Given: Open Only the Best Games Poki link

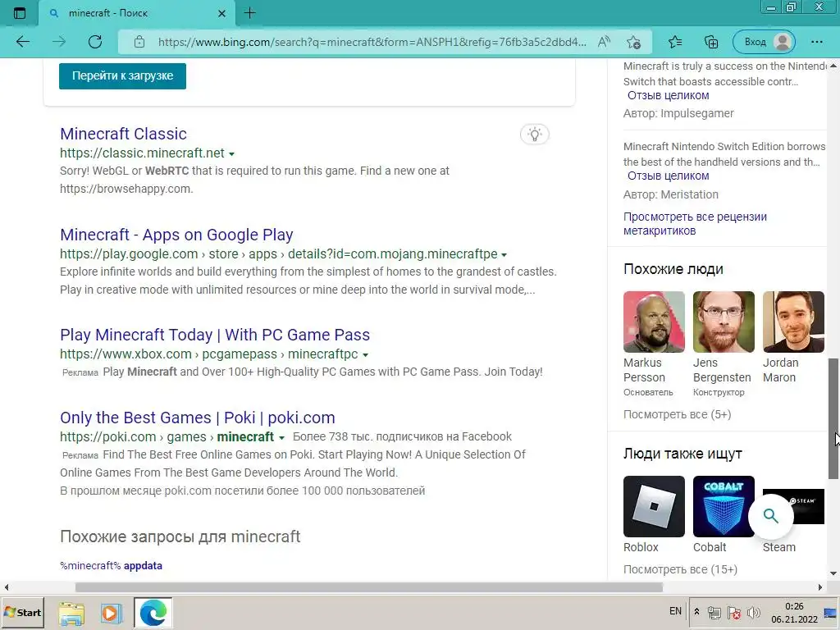Looking at the screenshot, I should coord(197,418).
